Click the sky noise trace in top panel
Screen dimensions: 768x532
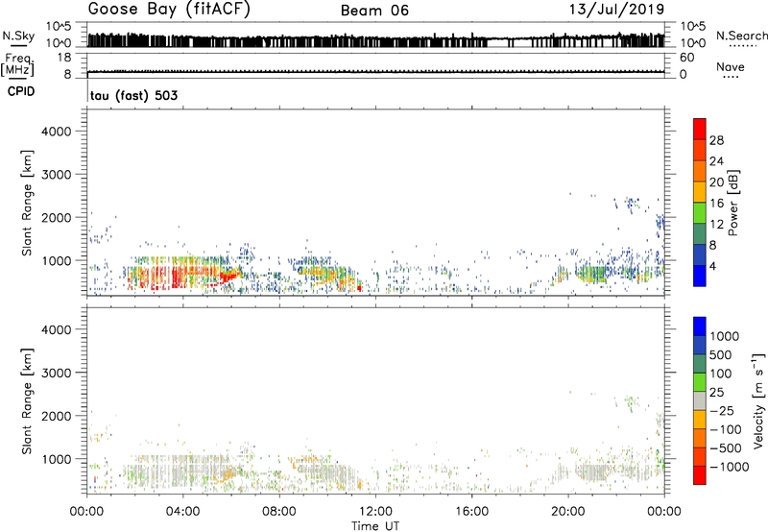coord(375,39)
